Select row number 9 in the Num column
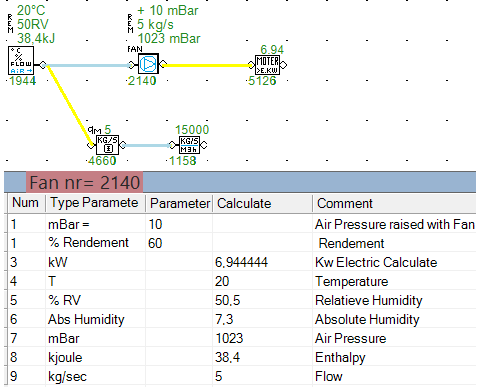The width and height of the screenshot is (478, 391). (13, 376)
